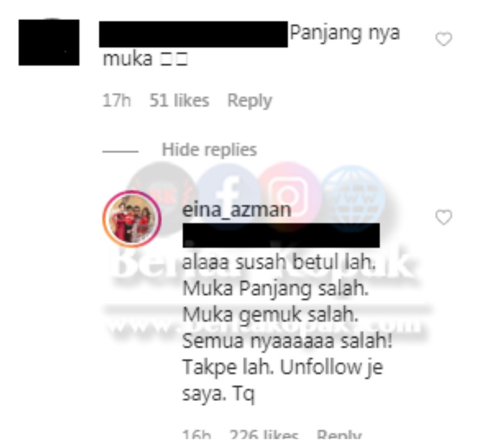
Task: Reply to the "Panjang nya muka" comment
Action: [x=249, y=101]
